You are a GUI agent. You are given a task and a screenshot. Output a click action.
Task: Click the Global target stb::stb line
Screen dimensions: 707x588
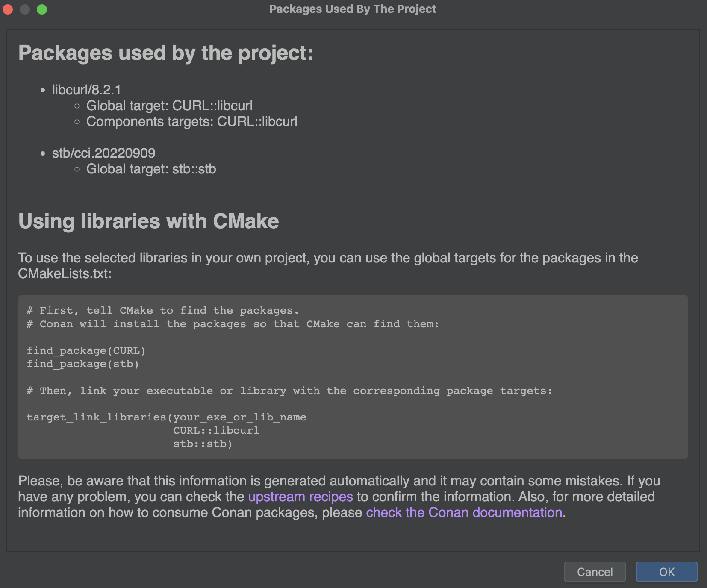(x=151, y=169)
